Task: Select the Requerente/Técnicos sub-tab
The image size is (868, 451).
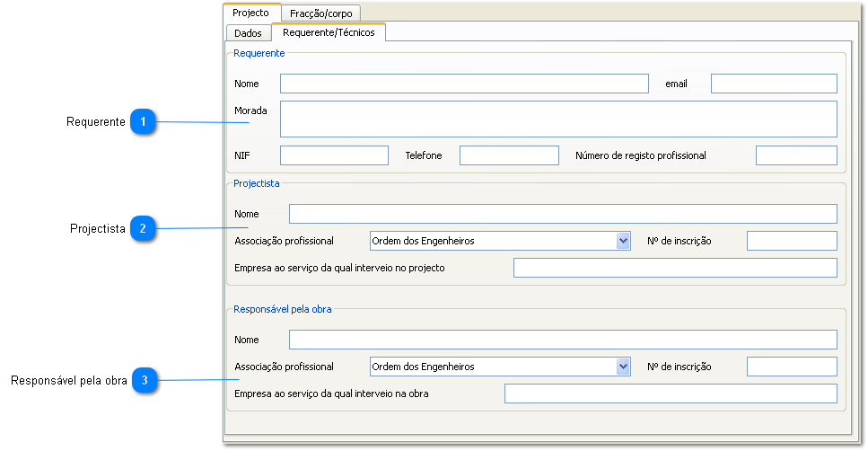Action: tap(329, 32)
